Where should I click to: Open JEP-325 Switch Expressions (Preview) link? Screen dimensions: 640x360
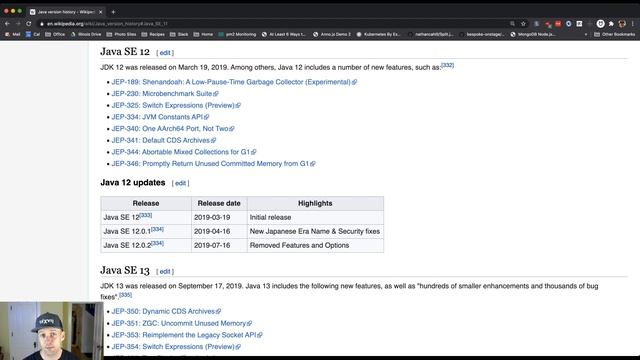[176, 105]
